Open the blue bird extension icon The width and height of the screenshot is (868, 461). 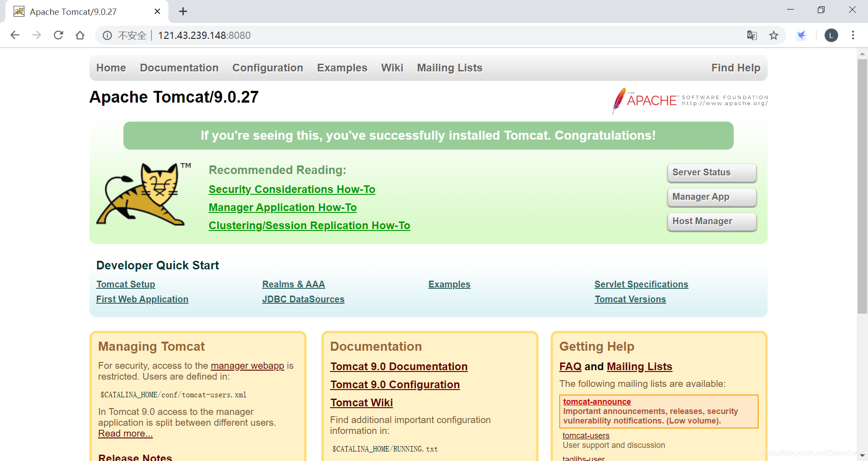[802, 35]
